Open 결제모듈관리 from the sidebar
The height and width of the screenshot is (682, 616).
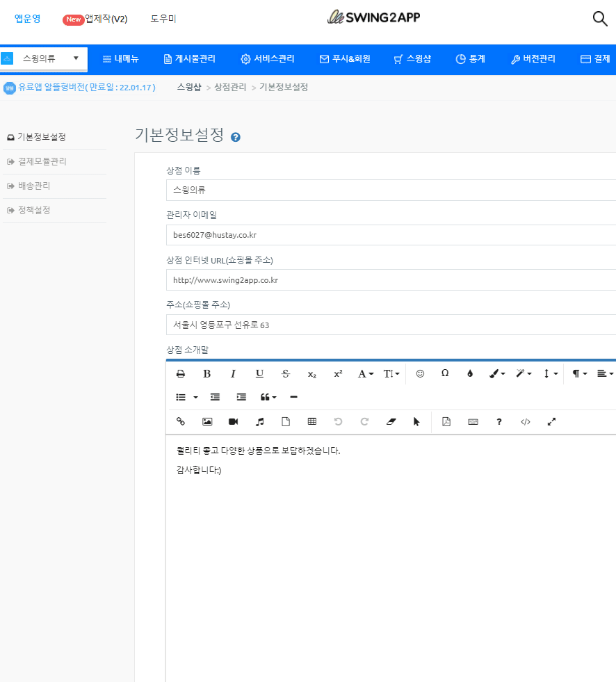[x=42, y=162]
